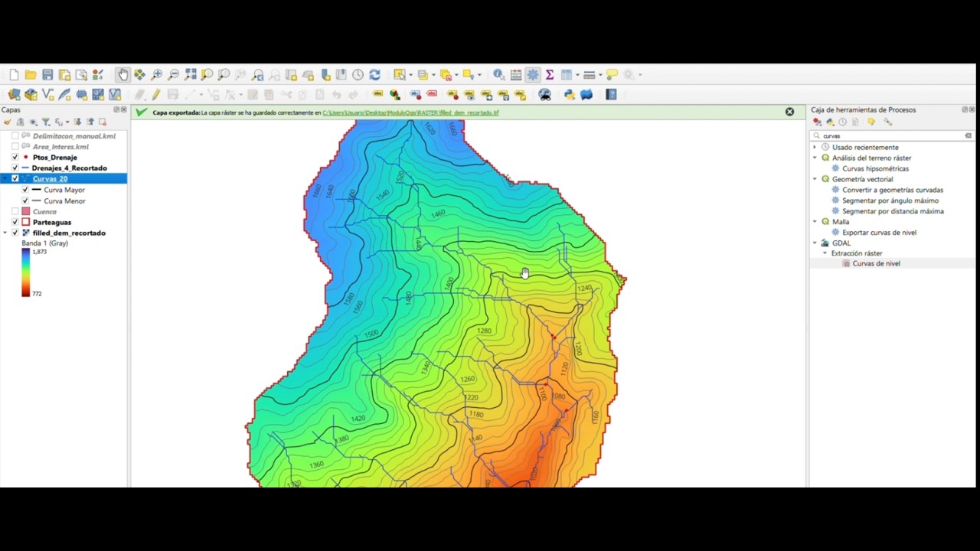Image resolution: width=980 pixels, height=551 pixels.
Task: Open the exported raster file path link
Action: tap(410, 112)
